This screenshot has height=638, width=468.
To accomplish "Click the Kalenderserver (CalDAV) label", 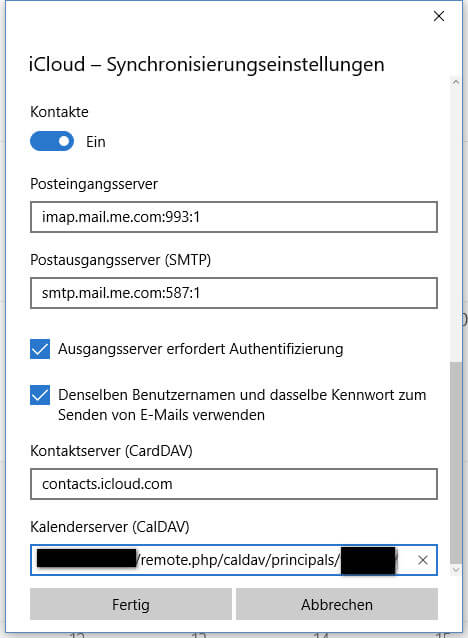I will 110,527.
